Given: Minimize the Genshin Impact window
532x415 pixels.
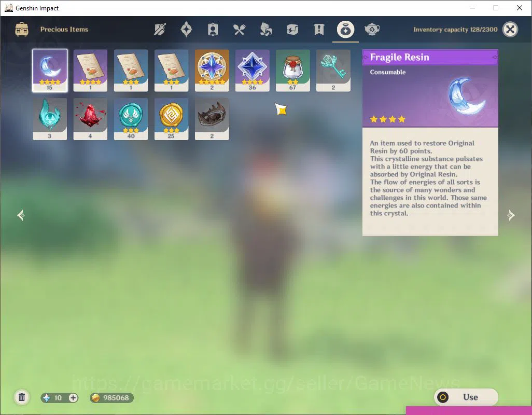Looking at the screenshot, I should pos(472,8).
